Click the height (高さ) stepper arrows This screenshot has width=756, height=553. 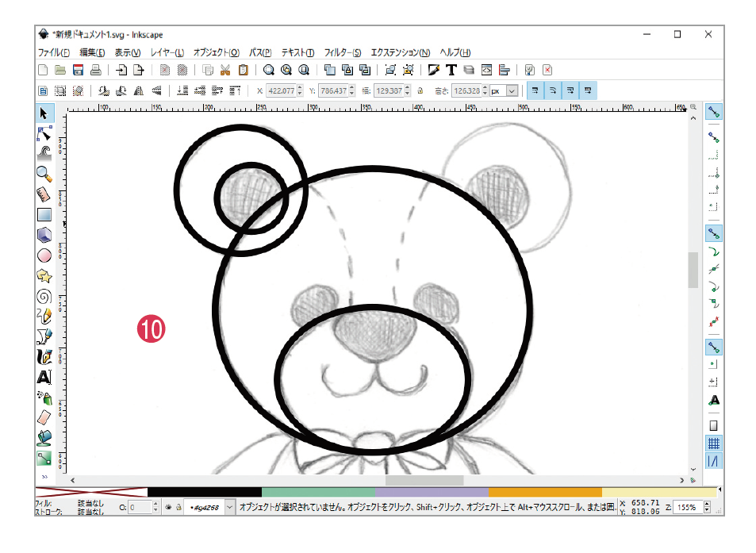(x=485, y=90)
